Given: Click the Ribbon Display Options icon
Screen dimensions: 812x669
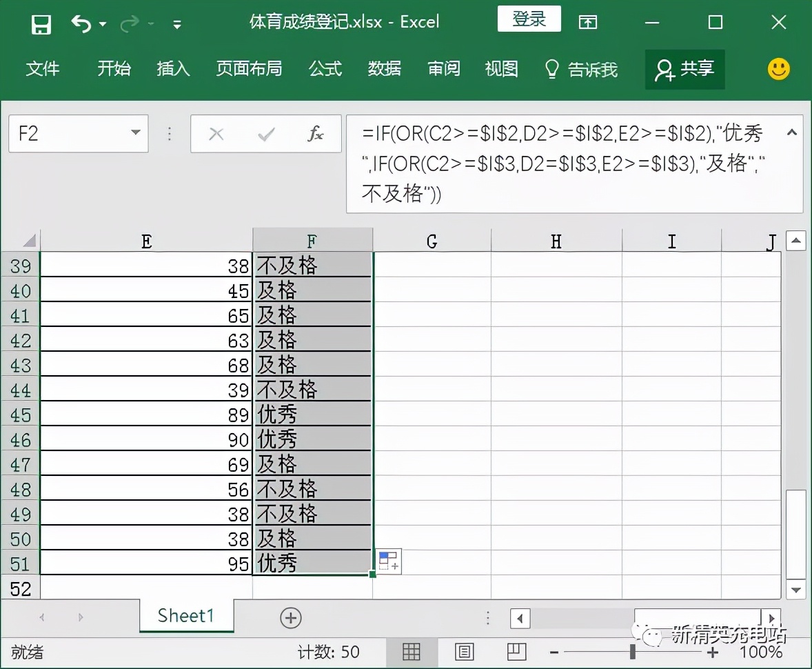Looking at the screenshot, I should 588,22.
